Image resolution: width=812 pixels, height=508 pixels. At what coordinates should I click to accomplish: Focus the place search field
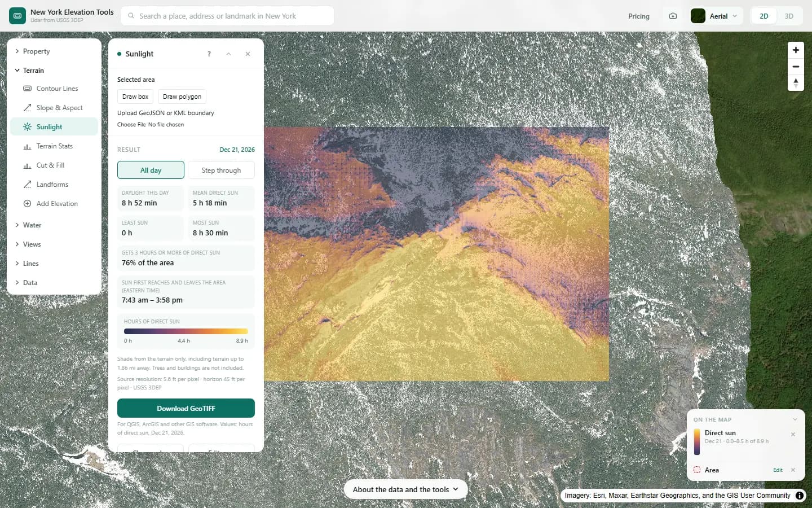pos(227,16)
